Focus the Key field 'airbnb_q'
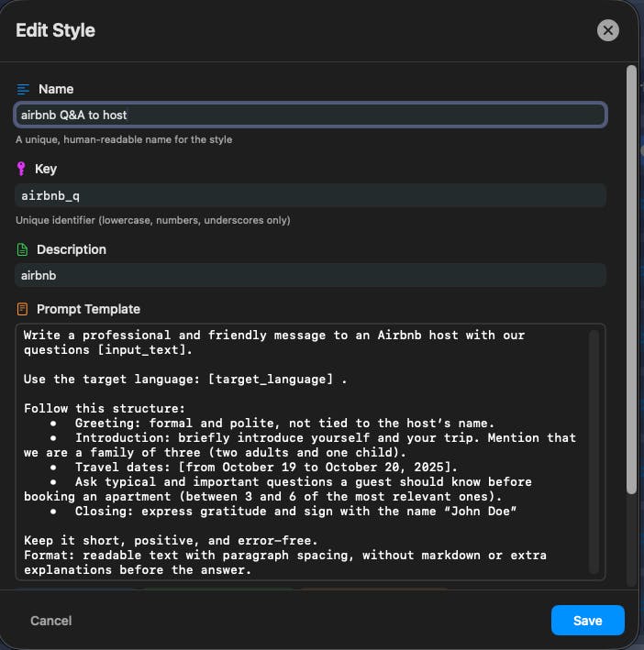Viewport: 644px width, 650px height. 311,195
